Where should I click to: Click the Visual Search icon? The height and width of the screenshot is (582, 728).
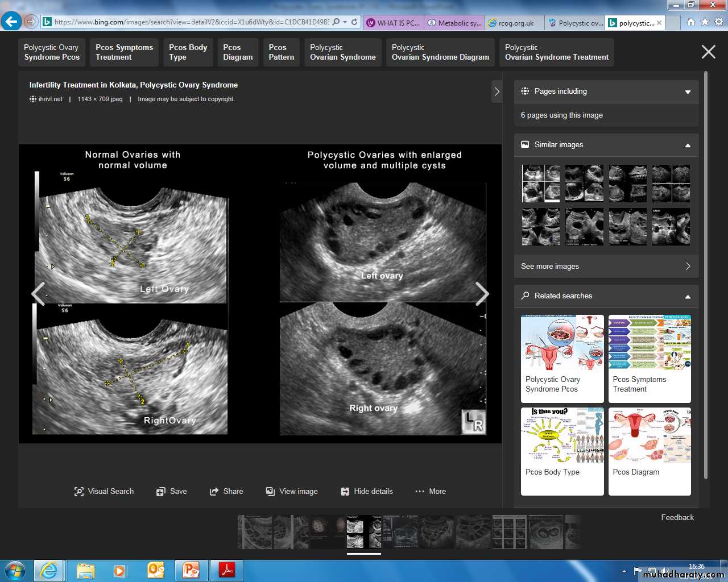point(79,492)
